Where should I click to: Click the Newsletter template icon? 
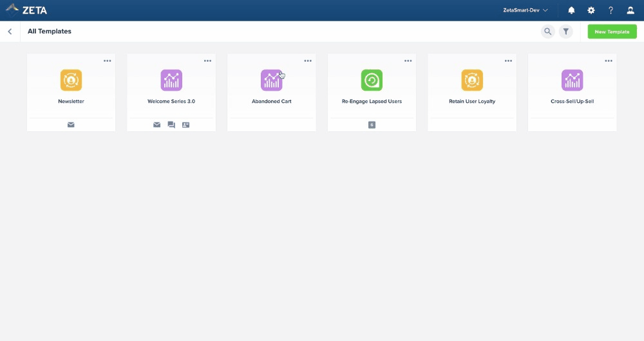(x=71, y=80)
